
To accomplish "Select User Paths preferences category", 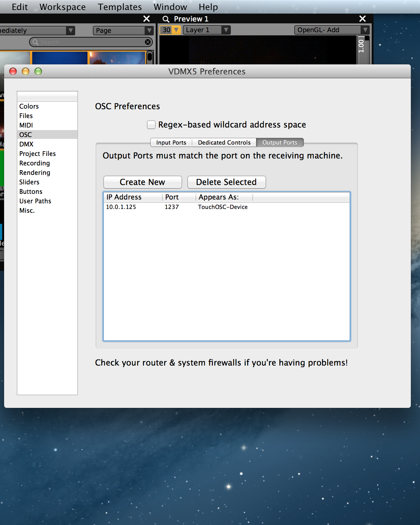I will tap(47, 201).
